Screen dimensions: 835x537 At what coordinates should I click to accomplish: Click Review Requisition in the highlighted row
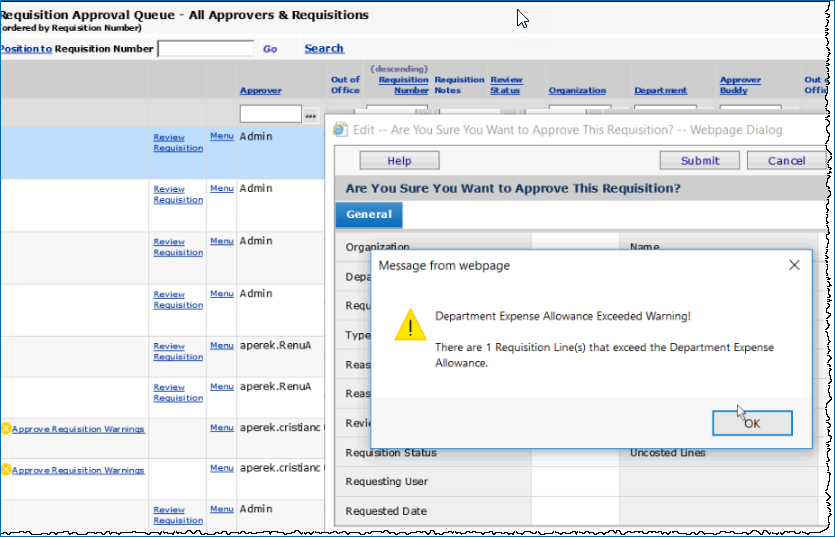coord(178,142)
